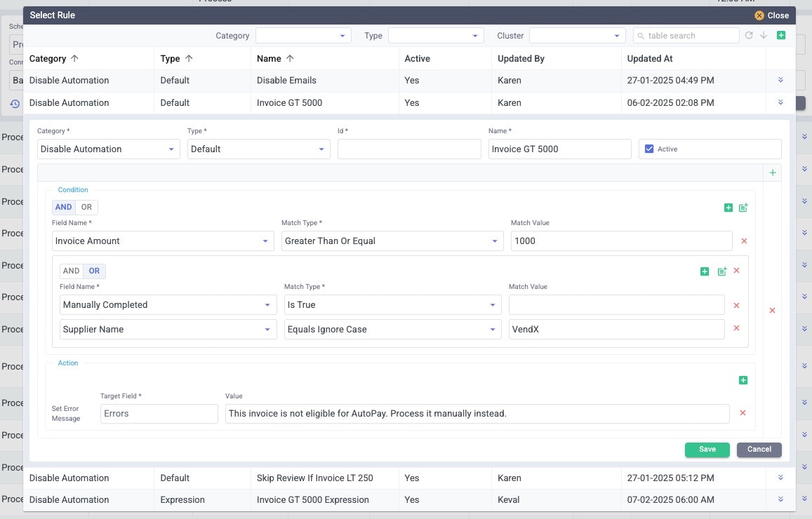Image resolution: width=812 pixels, height=519 pixels.
Task: Click the history clock icon in the background page
Action: [x=15, y=104]
